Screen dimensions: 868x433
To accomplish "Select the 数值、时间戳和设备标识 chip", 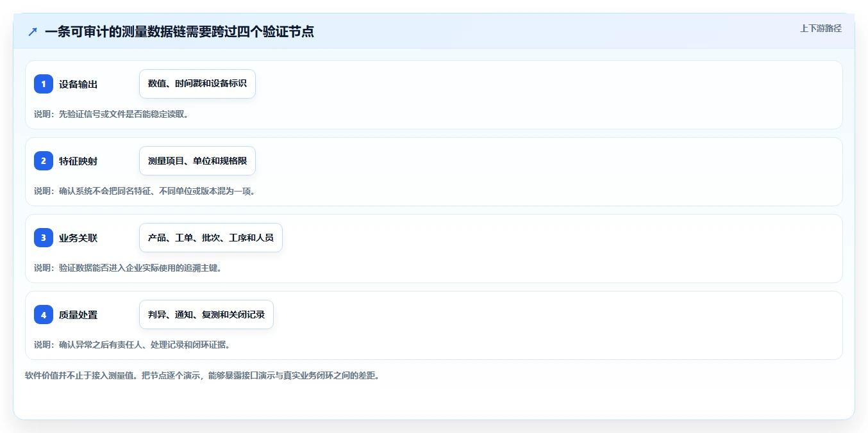I will coord(197,84).
